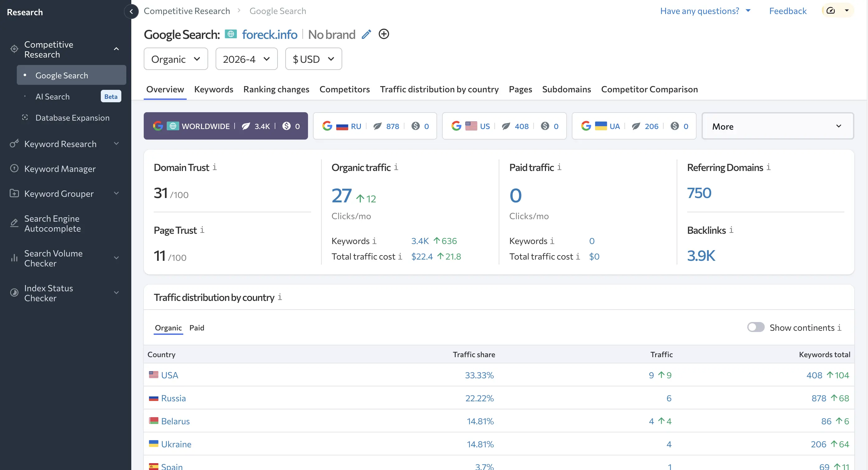Click the plus circle icon beside No brand
Screen dimensions: 868x470
[384, 34]
